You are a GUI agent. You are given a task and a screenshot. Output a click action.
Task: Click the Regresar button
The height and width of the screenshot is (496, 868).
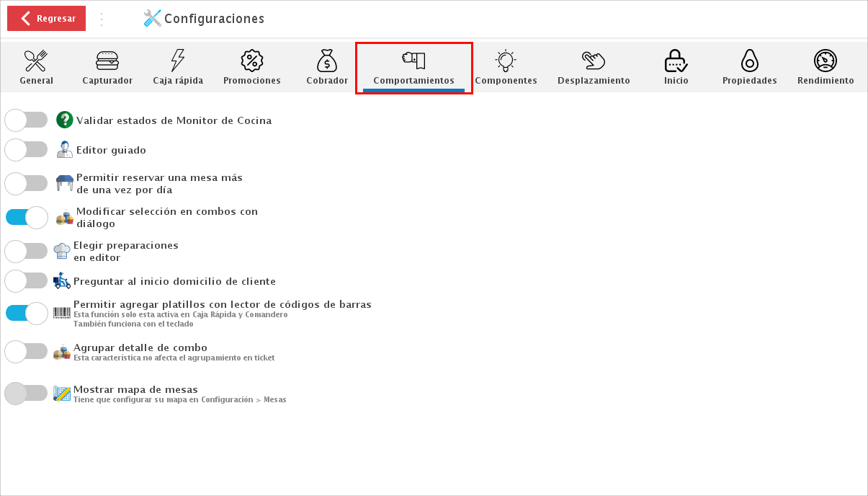point(46,18)
